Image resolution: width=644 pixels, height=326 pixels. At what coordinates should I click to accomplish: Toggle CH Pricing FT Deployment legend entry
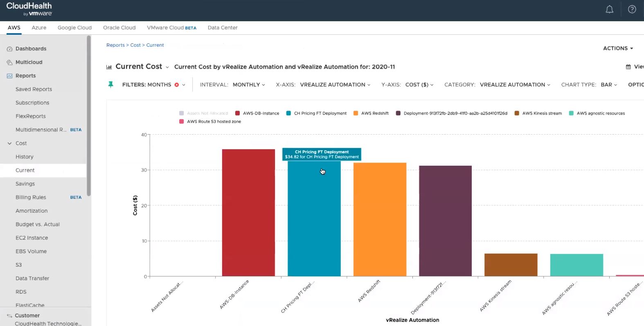[316, 113]
